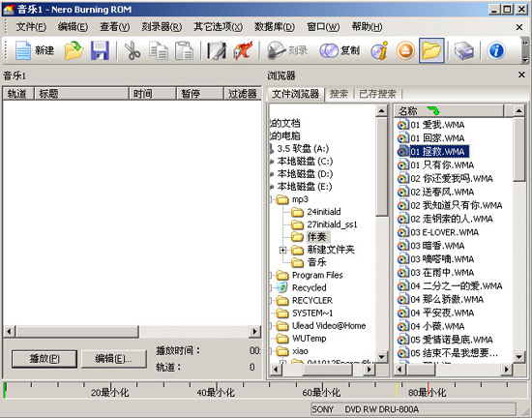Open disc info icon with yellow i
This screenshot has height=418, width=532.
click(x=380, y=50)
